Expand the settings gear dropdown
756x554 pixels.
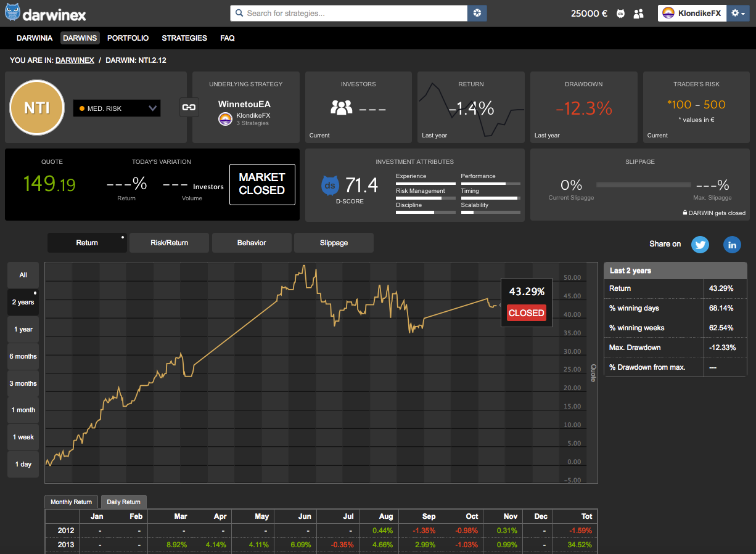pos(738,13)
